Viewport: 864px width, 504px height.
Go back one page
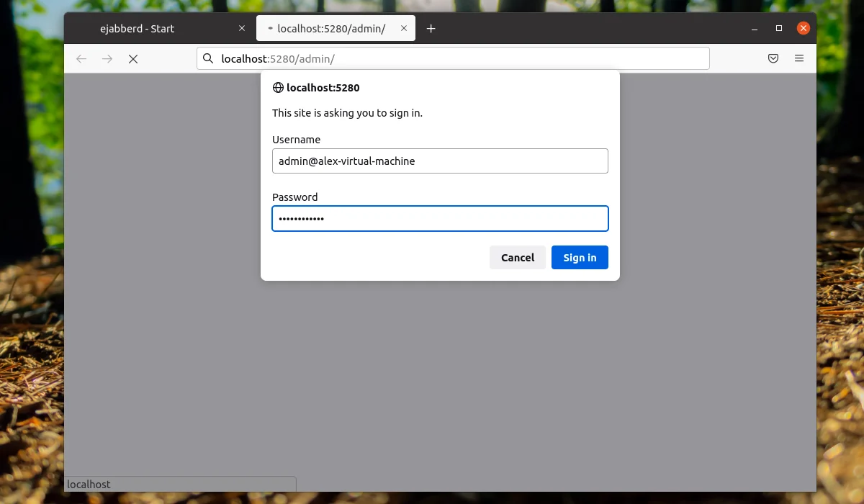81,59
